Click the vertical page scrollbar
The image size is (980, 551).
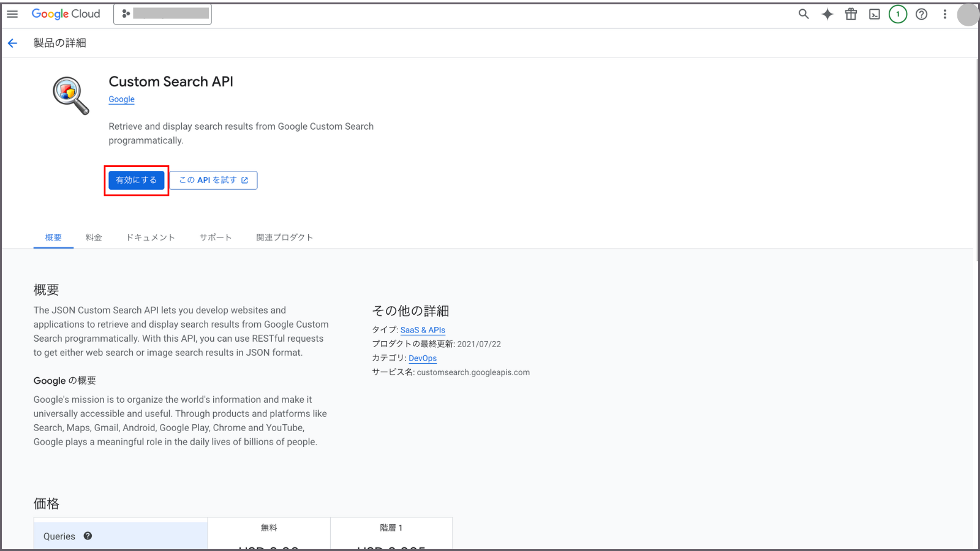(x=976, y=160)
